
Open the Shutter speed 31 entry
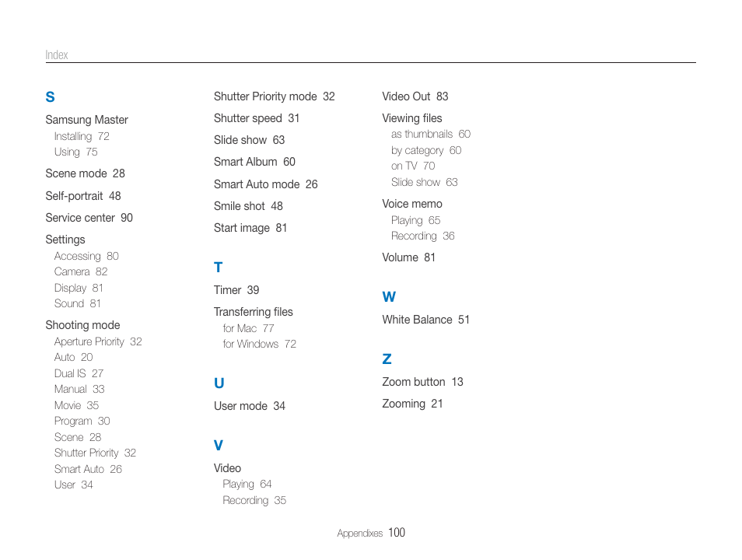tap(257, 118)
